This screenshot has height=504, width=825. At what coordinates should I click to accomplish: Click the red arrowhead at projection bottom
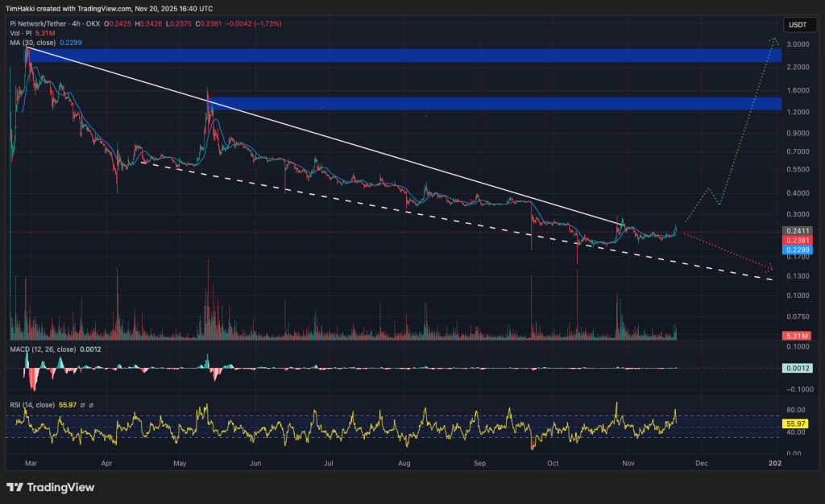(x=770, y=268)
